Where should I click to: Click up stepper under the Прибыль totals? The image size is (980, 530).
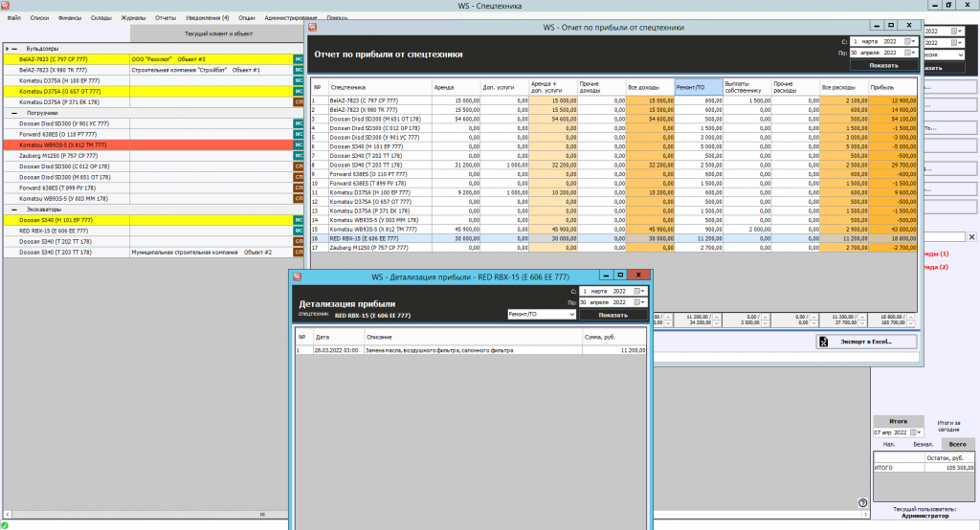[x=911, y=317]
